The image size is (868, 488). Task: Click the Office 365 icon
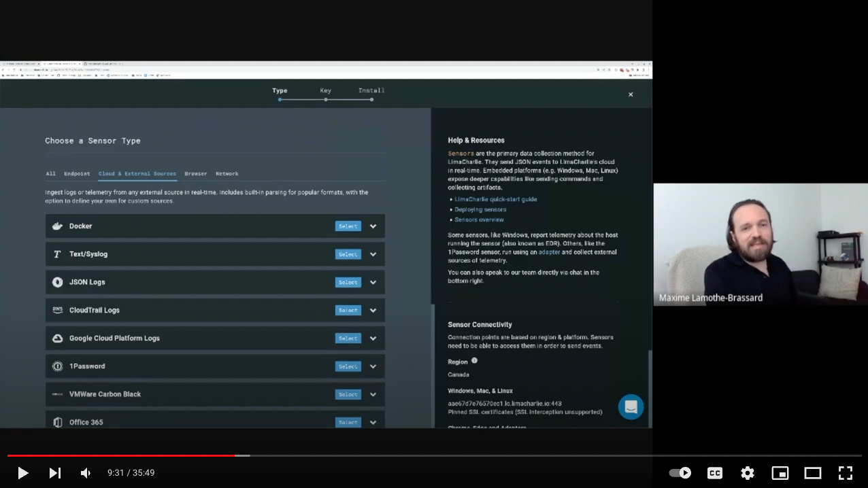tap(57, 422)
